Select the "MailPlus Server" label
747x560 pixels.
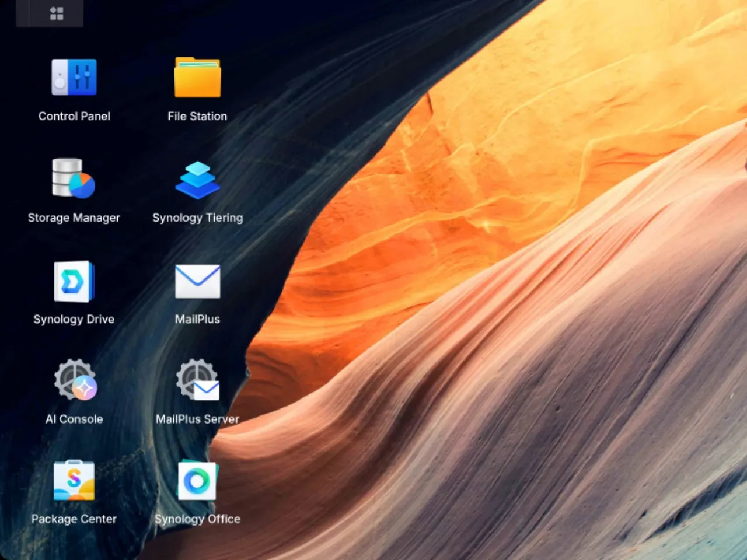click(x=197, y=419)
